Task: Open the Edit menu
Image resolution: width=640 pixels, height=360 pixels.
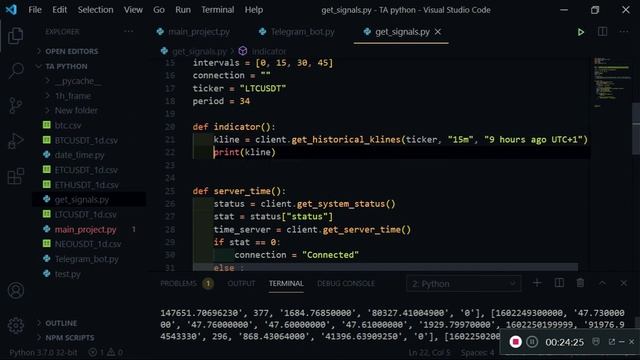Action: [60, 10]
